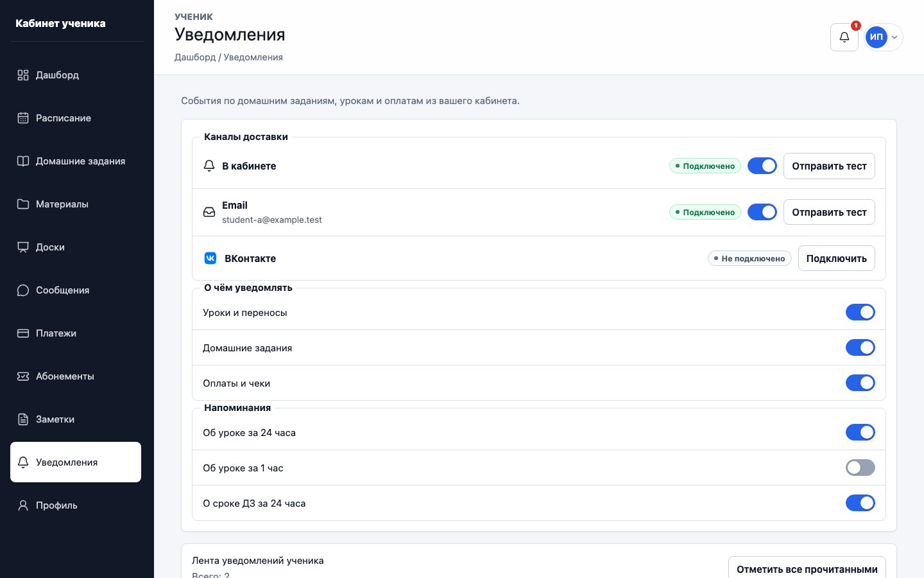This screenshot has width=924, height=578.
Task: Open the notification bell in header
Action: pyautogui.click(x=844, y=37)
